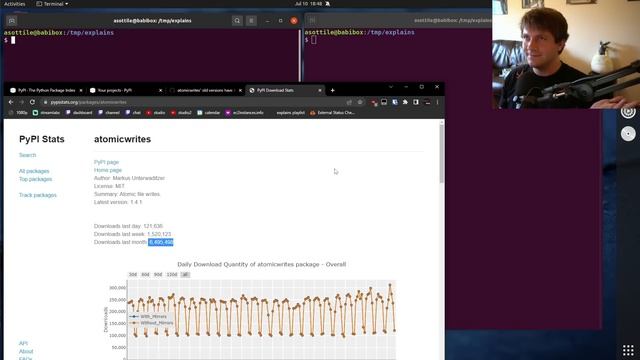Select the 30d chart range button

133,275
